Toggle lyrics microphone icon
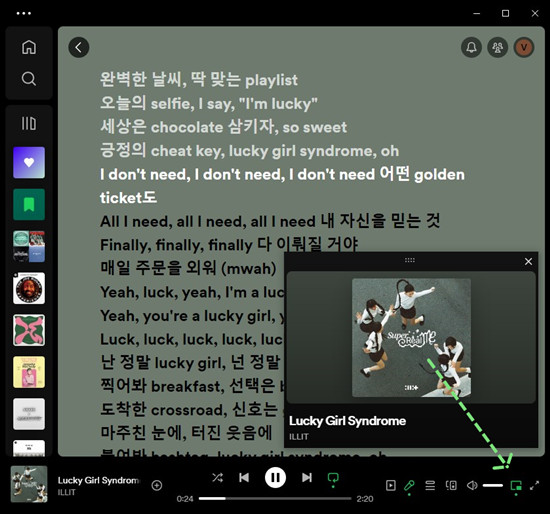550x514 pixels. coord(409,486)
